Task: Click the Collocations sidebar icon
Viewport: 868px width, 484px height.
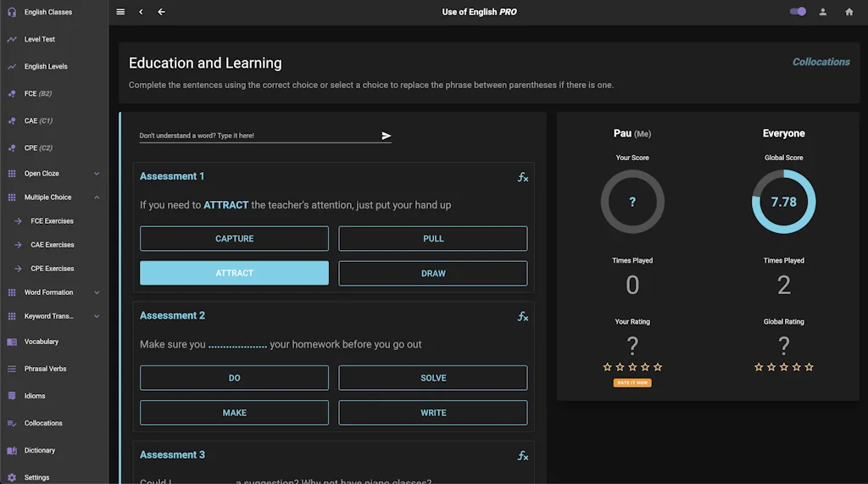Action: click(x=12, y=423)
